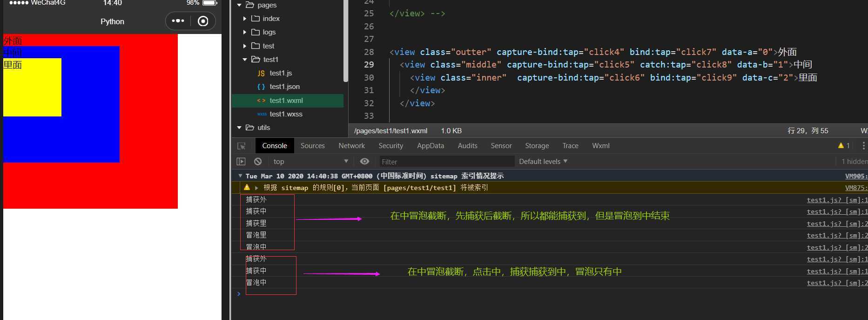
Task: Open devtools more options kebab menu
Action: click(x=864, y=146)
